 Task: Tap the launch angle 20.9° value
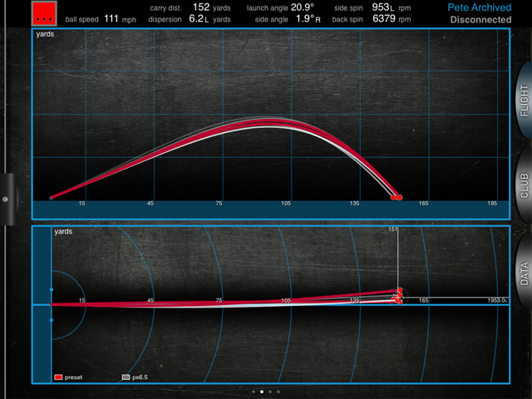click(302, 7)
